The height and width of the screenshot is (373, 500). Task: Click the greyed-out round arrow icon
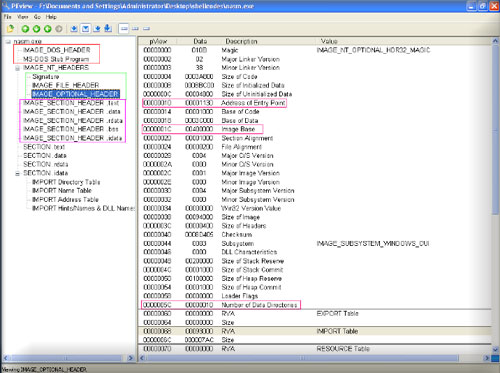click(59, 29)
